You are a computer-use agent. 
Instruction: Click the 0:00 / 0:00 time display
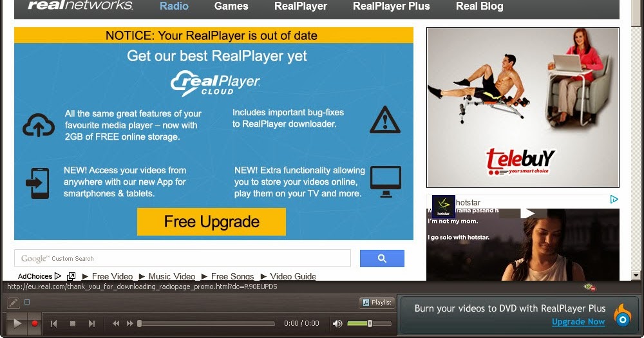301,324
